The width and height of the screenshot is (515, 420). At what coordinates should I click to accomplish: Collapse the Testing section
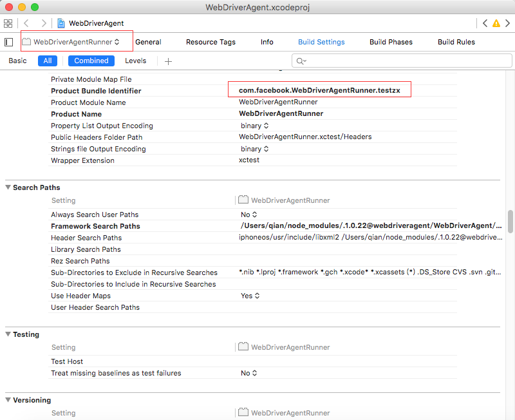coord(8,334)
